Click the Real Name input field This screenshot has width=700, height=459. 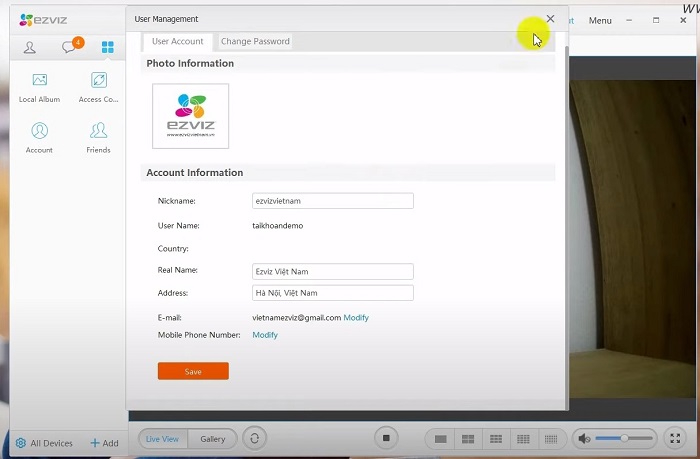(x=333, y=271)
